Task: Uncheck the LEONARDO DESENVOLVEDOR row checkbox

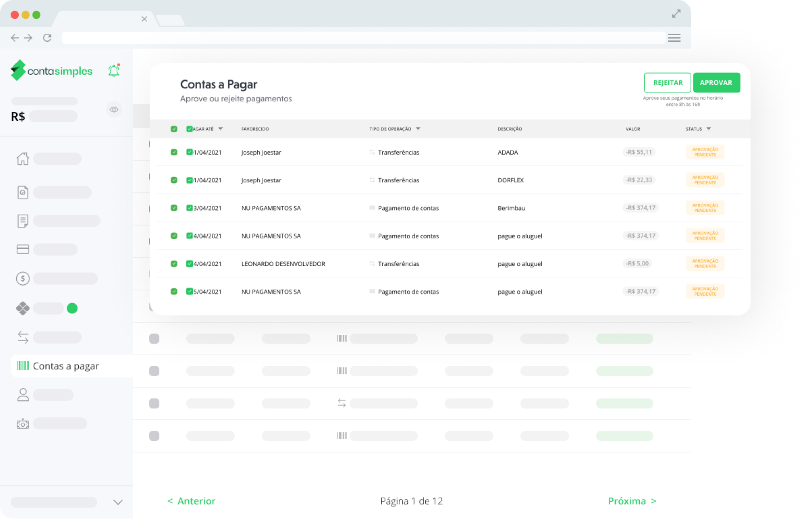Action: coord(174,264)
